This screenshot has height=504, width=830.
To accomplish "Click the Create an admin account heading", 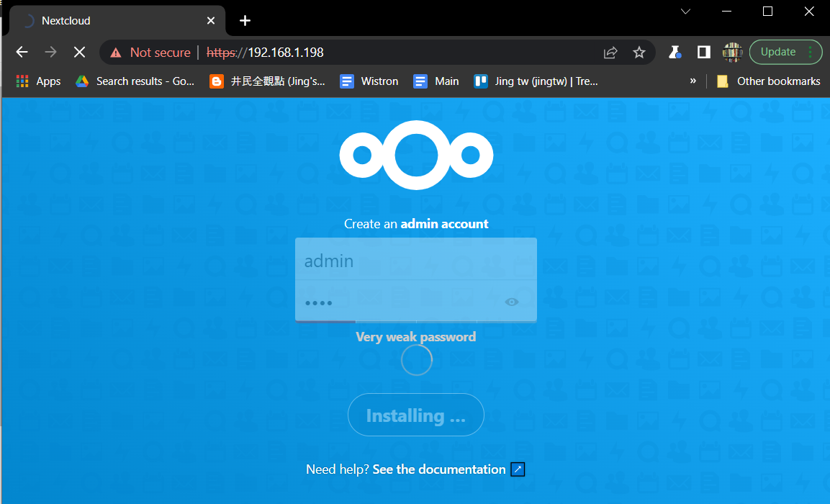I will click(416, 223).
